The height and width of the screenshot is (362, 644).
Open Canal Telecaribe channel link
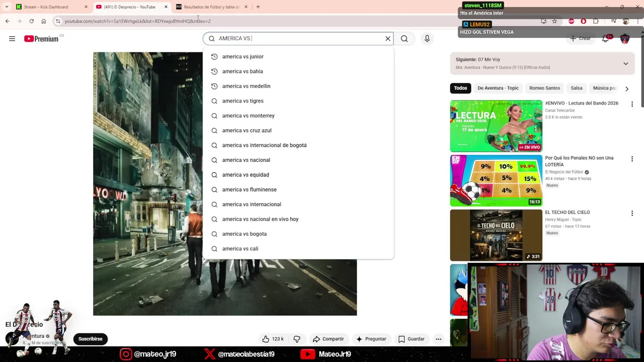point(559,110)
